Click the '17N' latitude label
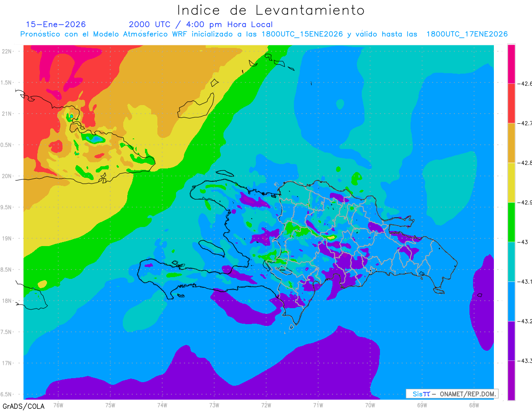 [8, 363]
